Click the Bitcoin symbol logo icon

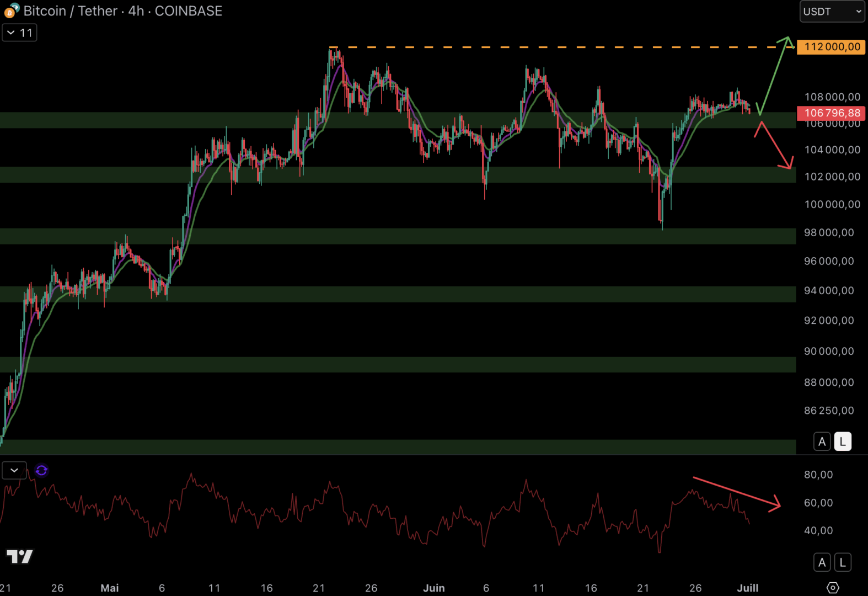tap(12, 10)
